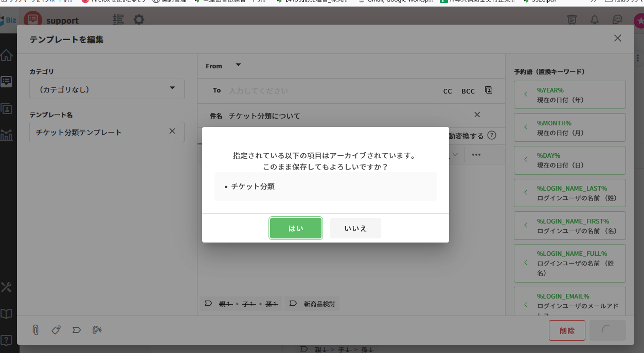Expand the カテゴリ dropdown

172,88
